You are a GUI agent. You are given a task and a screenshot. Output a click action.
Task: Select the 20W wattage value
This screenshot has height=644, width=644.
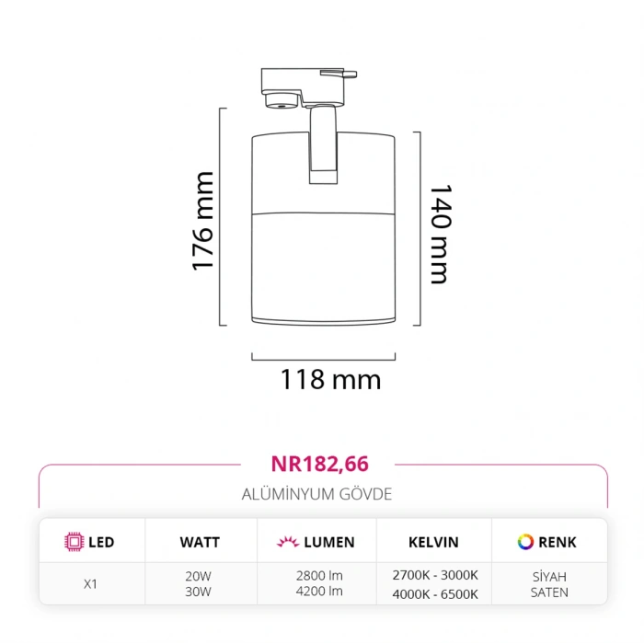point(199,574)
